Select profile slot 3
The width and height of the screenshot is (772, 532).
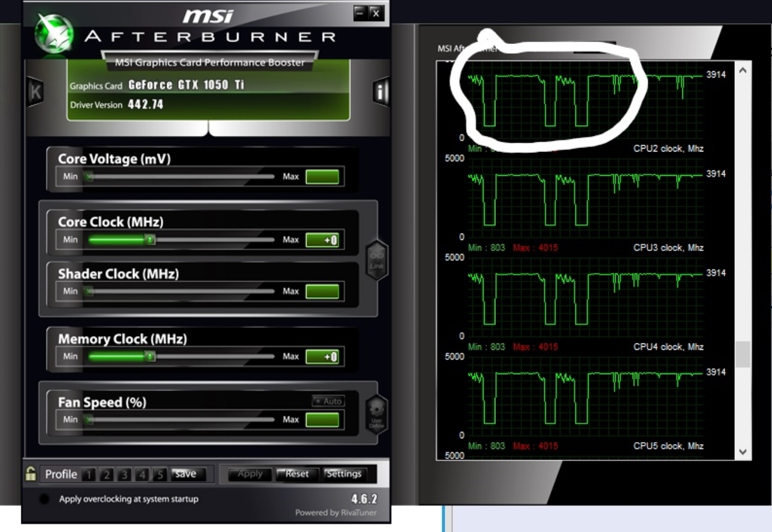[x=124, y=475]
